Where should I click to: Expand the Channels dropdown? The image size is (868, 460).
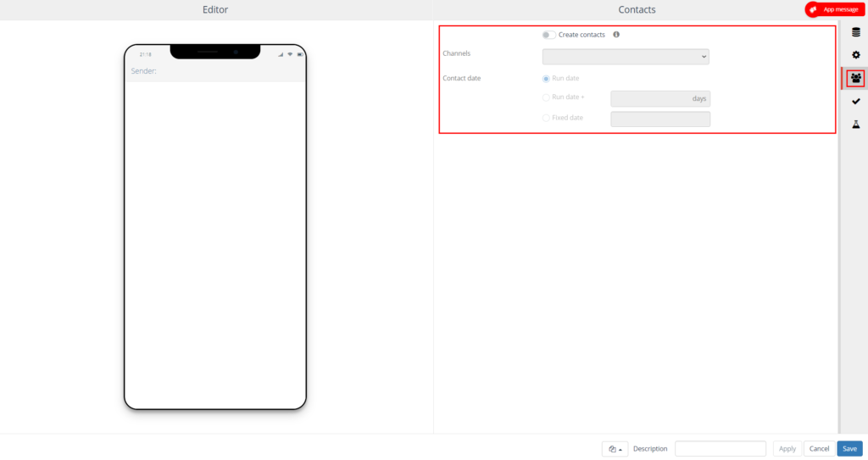click(626, 57)
